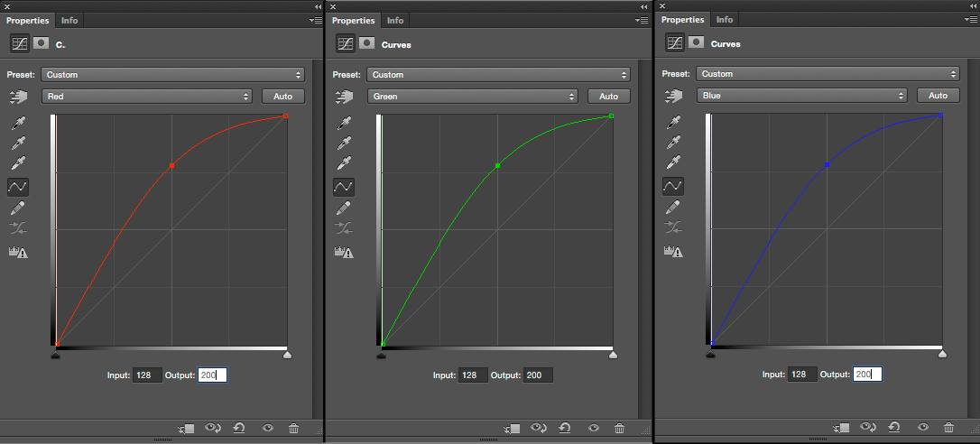This screenshot has height=444, width=980.
Task: Click the layer mask icon in the Green panel header
Action: click(367, 43)
